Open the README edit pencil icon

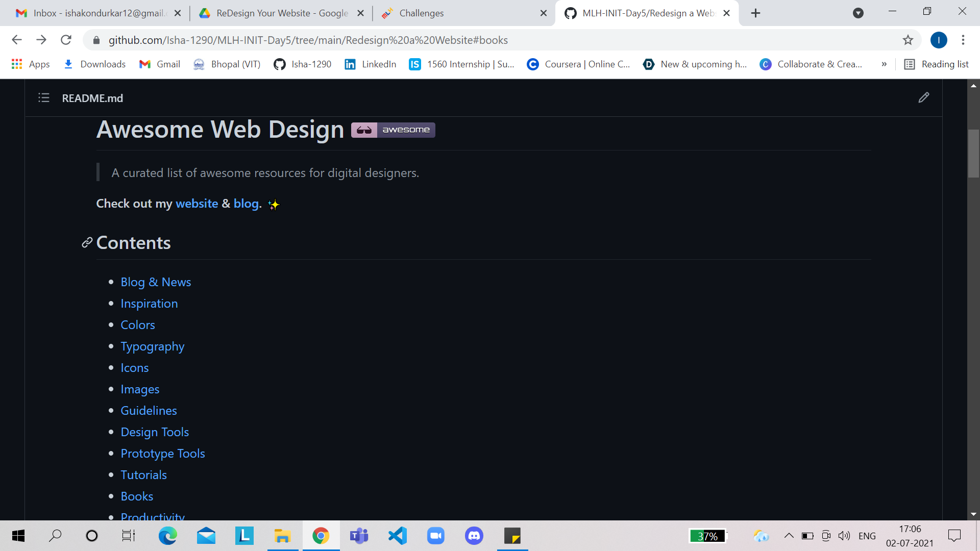(924, 97)
